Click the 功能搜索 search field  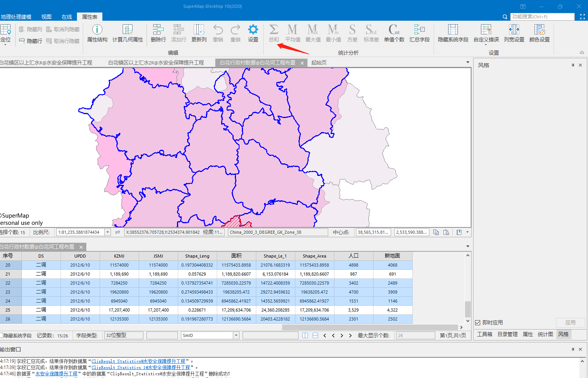(x=542, y=17)
